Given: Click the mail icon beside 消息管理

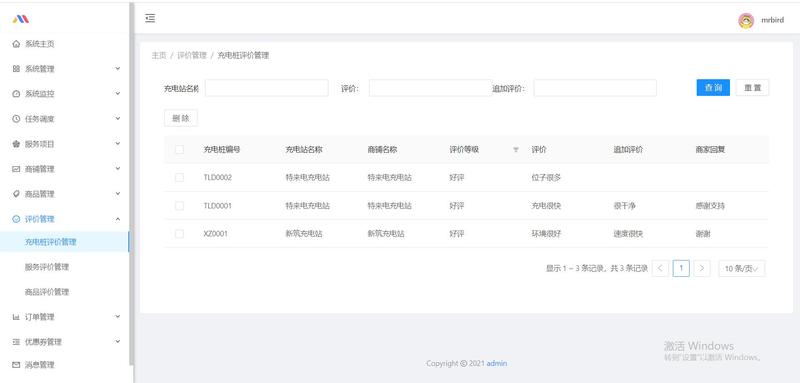Looking at the screenshot, I should click(16, 365).
